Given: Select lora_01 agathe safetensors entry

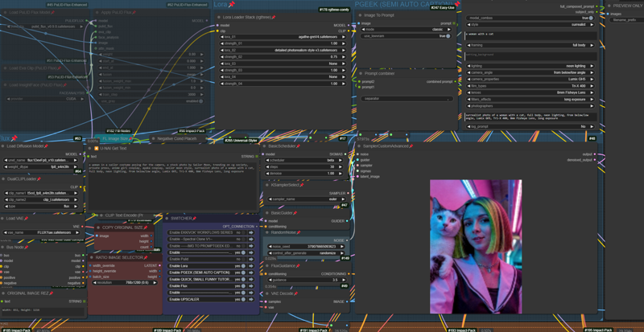Looking at the screenshot, I should [283, 37].
